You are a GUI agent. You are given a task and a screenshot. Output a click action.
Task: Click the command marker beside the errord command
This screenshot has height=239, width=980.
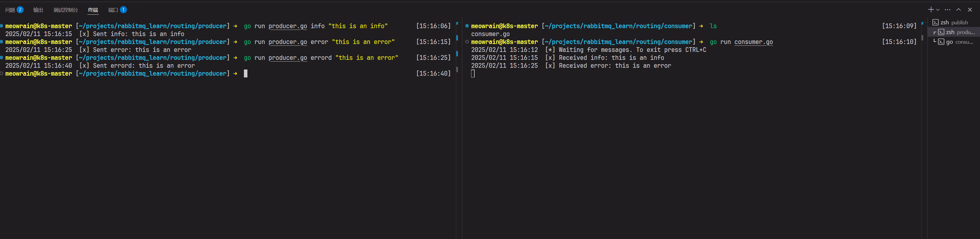2,57
